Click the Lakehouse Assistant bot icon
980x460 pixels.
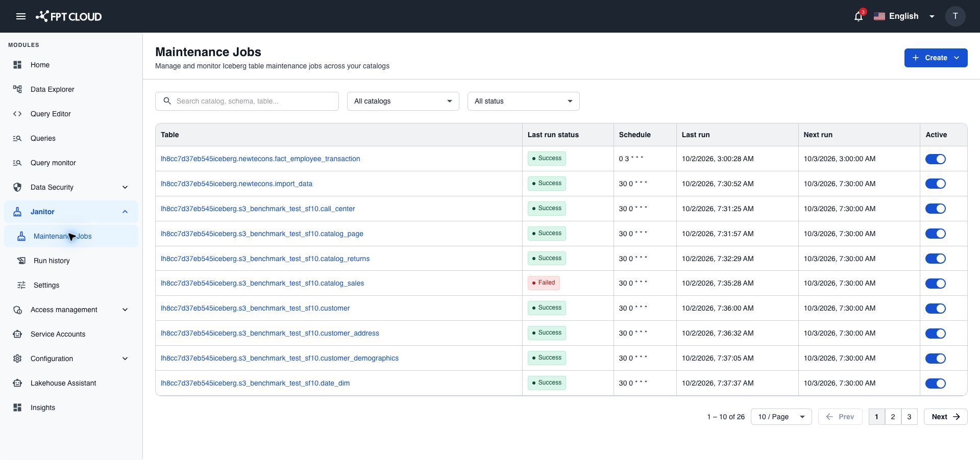click(x=17, y=383)
